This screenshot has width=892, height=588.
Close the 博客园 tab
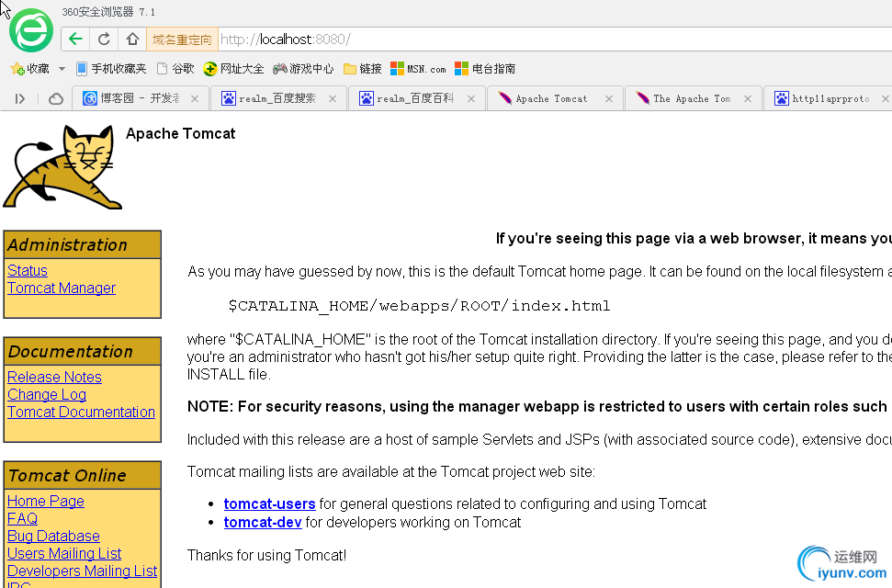coord(195,99)
